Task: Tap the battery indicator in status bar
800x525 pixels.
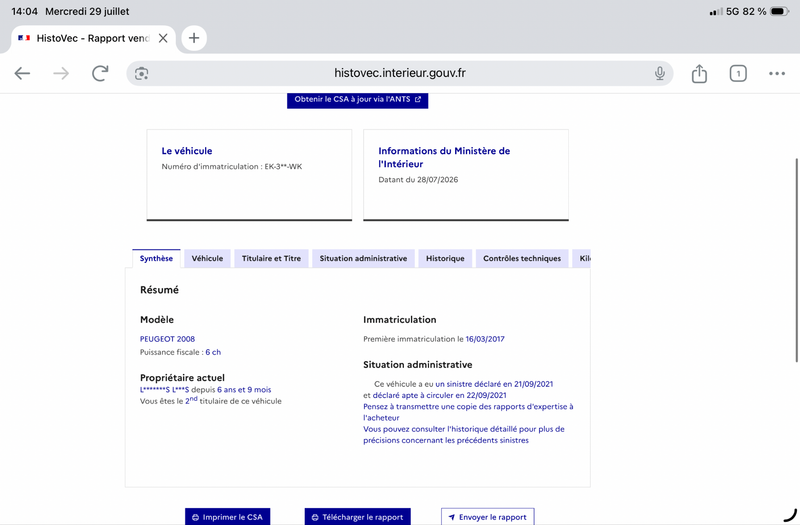Action: 779,11
